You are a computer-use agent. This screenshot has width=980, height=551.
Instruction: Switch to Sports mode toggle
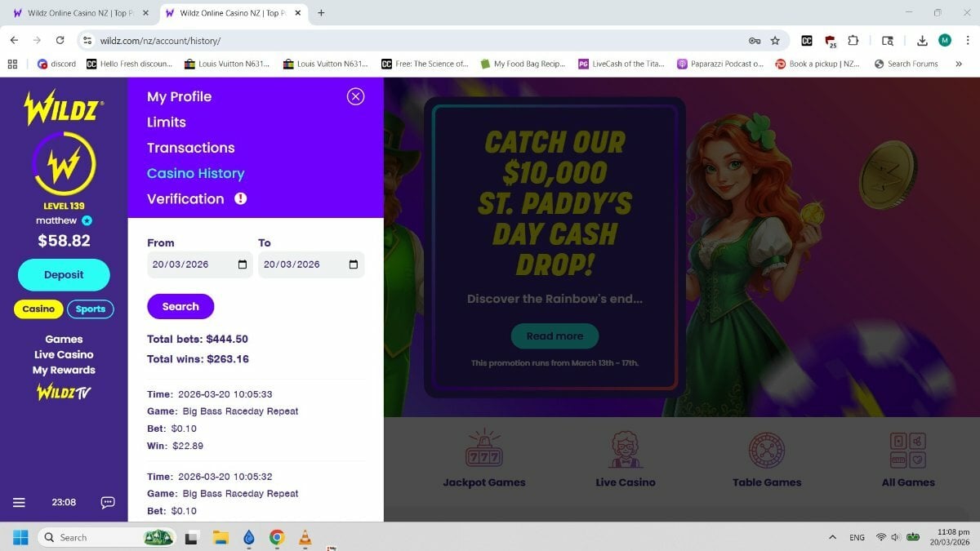pos(90,309)
